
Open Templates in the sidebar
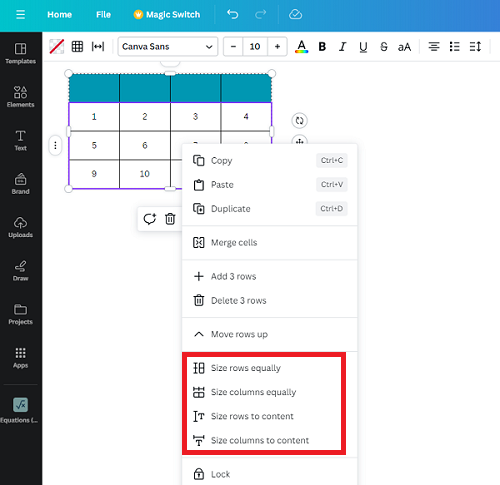click(20, 53)
